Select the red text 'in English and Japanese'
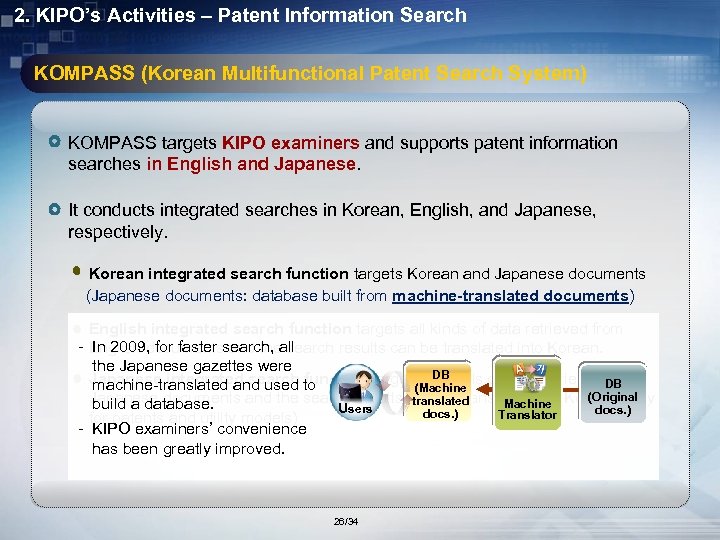This screenshot has width=720, height=540. coord(251,164)
